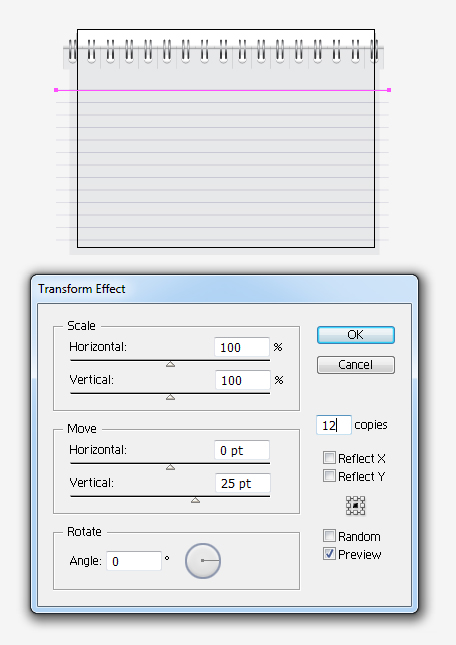
Task: Tick the Random checkbox
Action: click(329, 536)
